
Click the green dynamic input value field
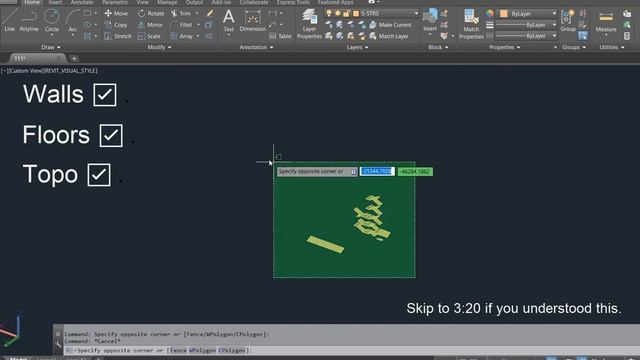[415, 171]
